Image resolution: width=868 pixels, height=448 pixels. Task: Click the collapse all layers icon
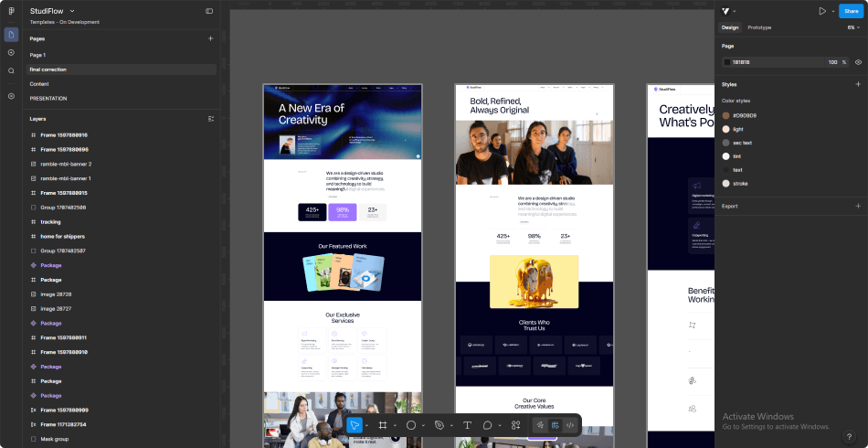tap(210, 119)
